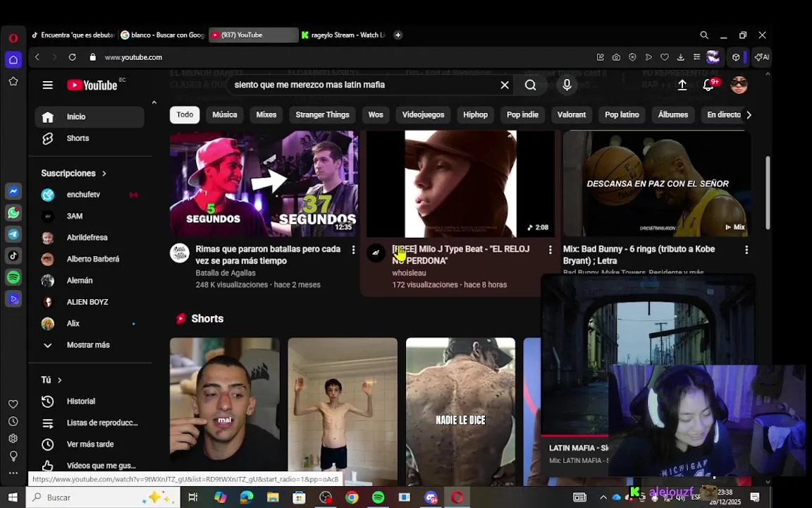
Task: Open Ver más tarde list
Action: [90, 445]
